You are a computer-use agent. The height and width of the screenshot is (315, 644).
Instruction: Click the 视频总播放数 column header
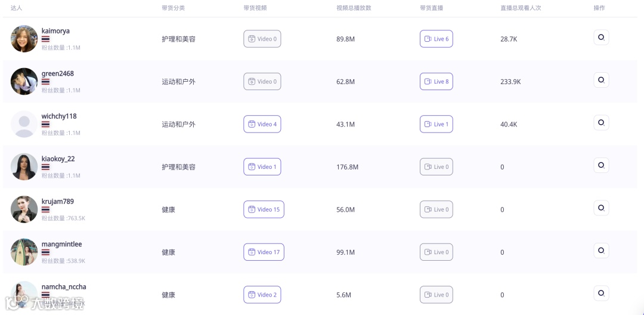354,8
